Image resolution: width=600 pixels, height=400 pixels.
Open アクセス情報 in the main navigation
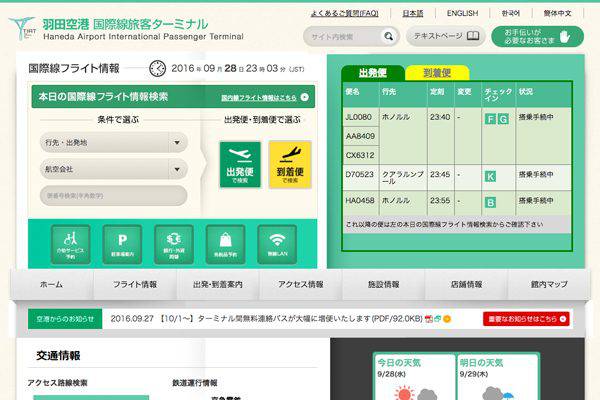[x=301, y=284]
